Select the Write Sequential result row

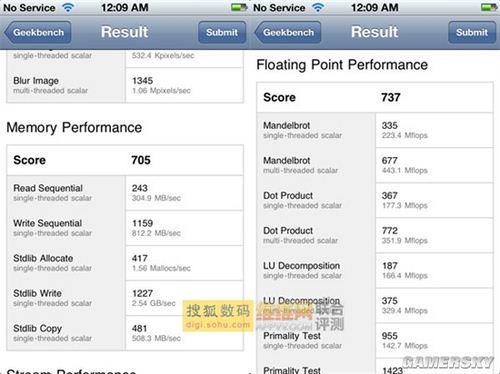(125, 228)
